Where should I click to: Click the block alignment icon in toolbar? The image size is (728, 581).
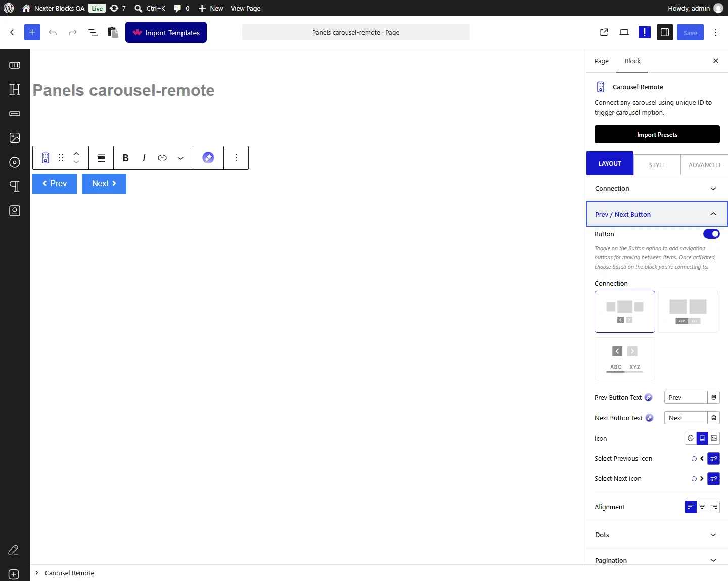[x=101, y=158]
